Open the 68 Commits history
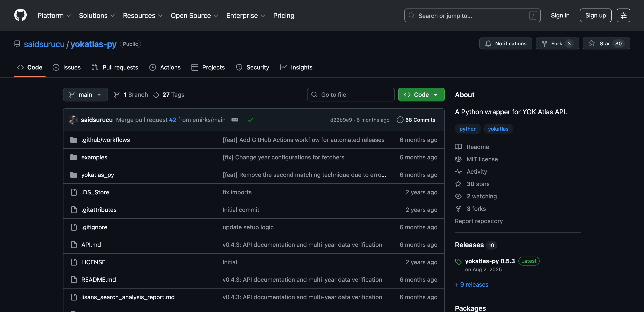 (x=416, y=120)
